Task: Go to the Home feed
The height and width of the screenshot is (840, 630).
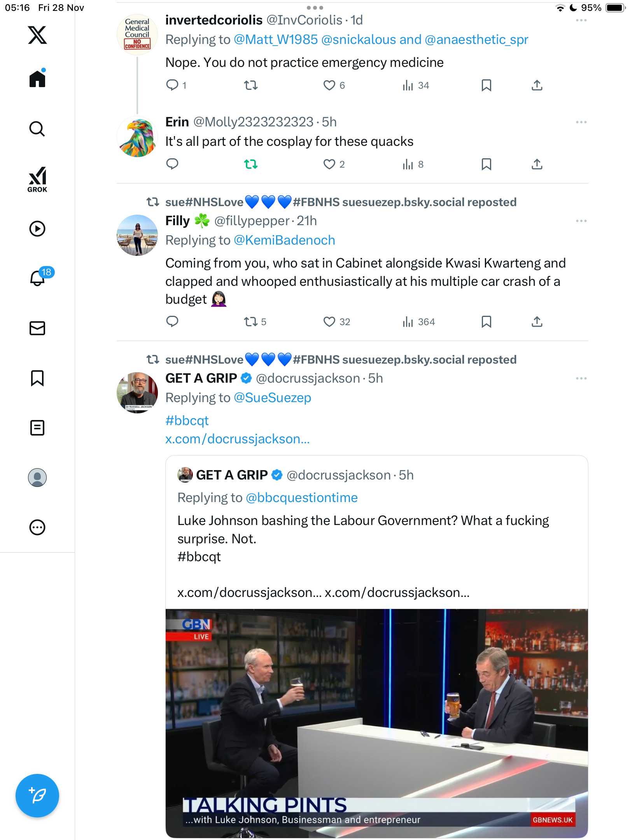Action: [x=37, y=78]
